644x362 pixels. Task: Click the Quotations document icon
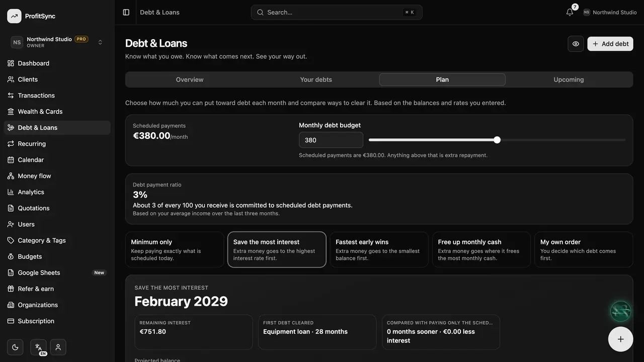pyautogui.click(x=11, y=208)
